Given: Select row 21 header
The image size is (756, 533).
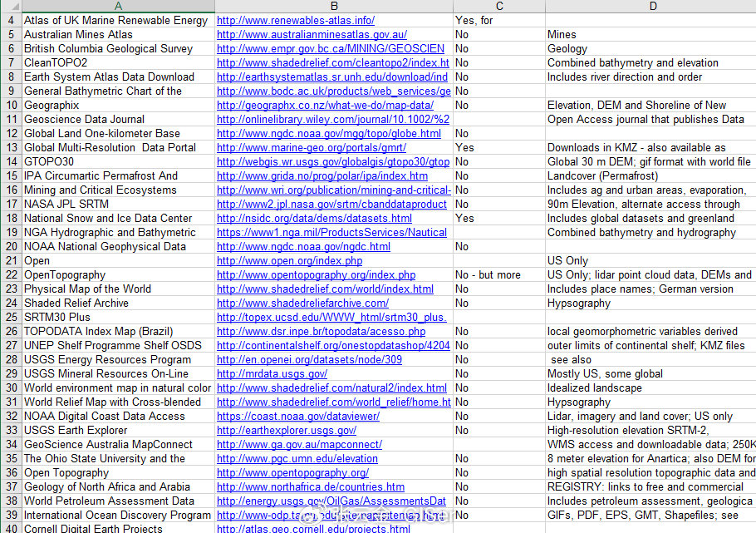Looking at the screenshot, I should pyautogui.click(x=11, y=261).
